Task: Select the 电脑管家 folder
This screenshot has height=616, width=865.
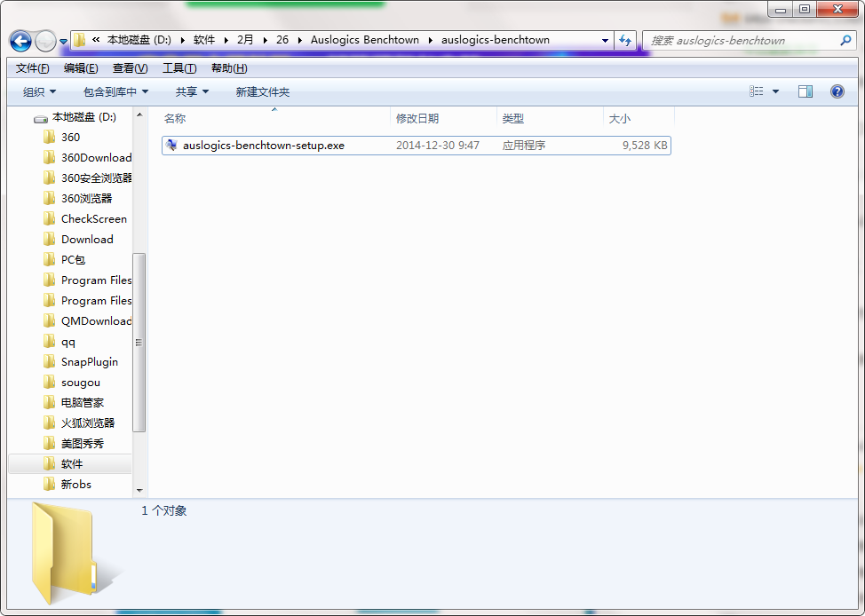Action: (x=83, y=403)
